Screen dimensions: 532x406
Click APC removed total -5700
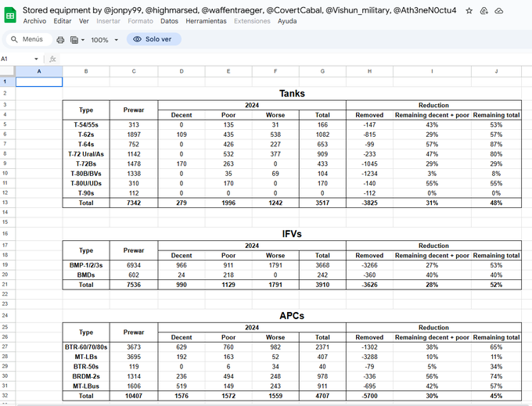tap(369, 396)
